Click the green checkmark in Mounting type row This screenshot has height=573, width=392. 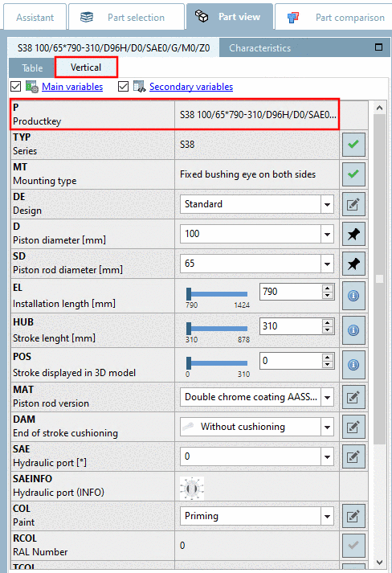(x=353, y=174)
